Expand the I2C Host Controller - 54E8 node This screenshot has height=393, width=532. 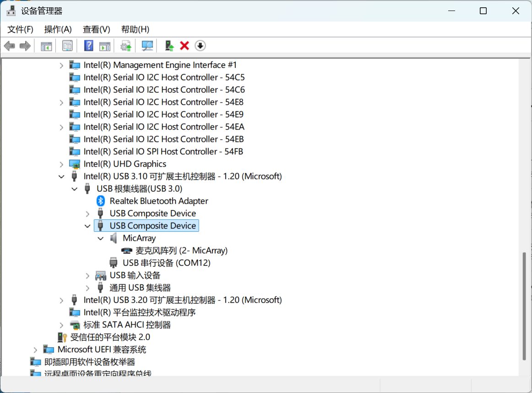[61, 103]
